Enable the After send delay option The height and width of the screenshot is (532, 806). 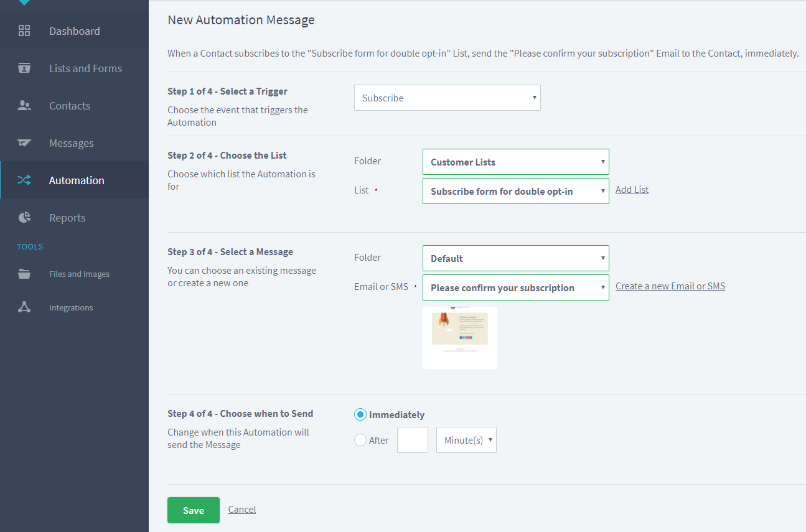tap(360, 439)
